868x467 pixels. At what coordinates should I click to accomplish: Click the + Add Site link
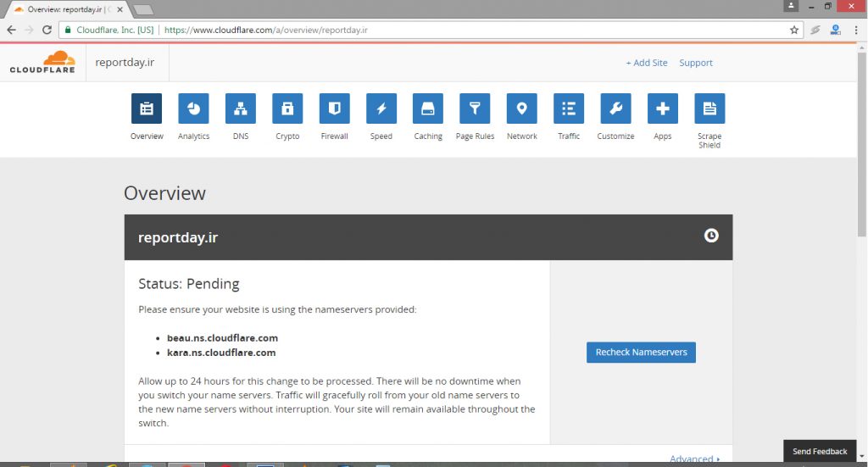[647, 63]
